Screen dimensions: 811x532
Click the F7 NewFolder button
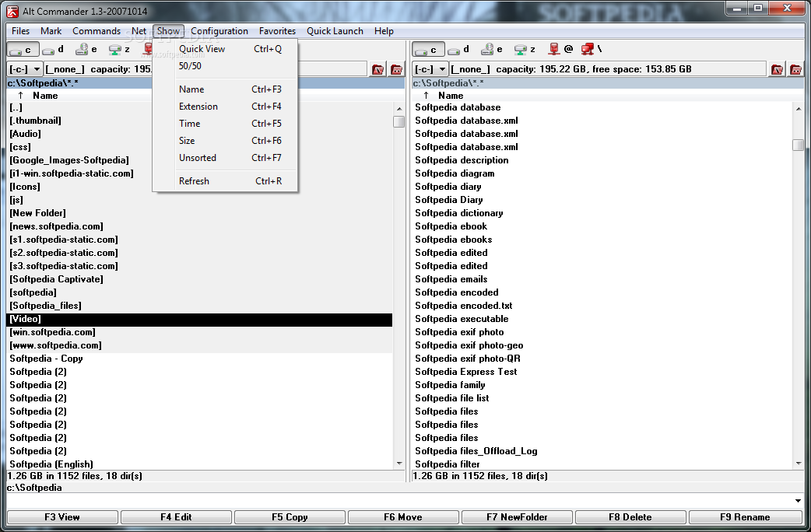pyautogui.click(x=517, y=517)
